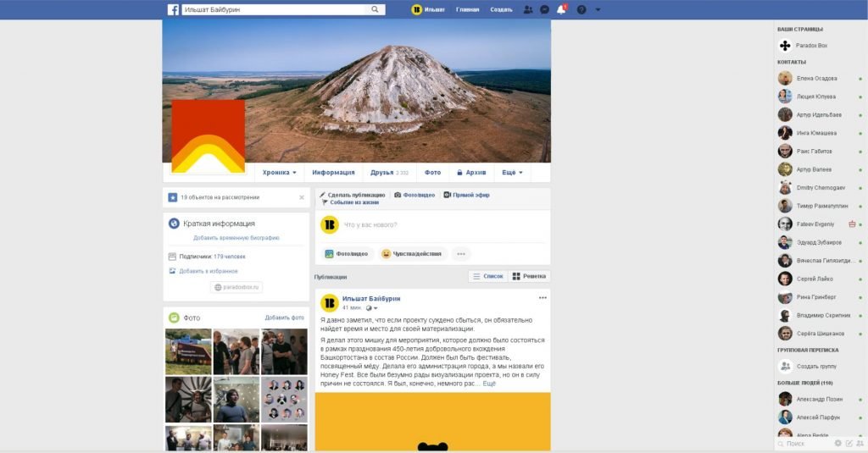Screen dimensions: 868x453
Task: Open the Messenger icon in top bar
Action: click(x=544, y=9)
